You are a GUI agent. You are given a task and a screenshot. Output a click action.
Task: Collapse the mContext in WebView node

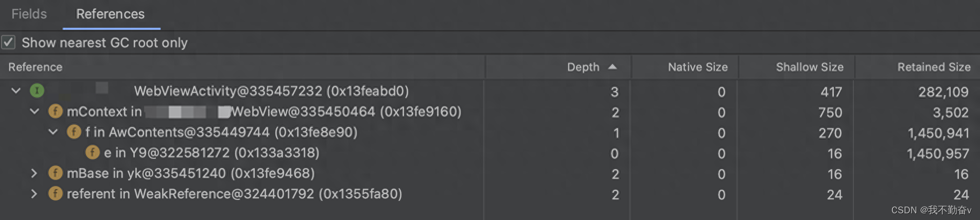34,111
